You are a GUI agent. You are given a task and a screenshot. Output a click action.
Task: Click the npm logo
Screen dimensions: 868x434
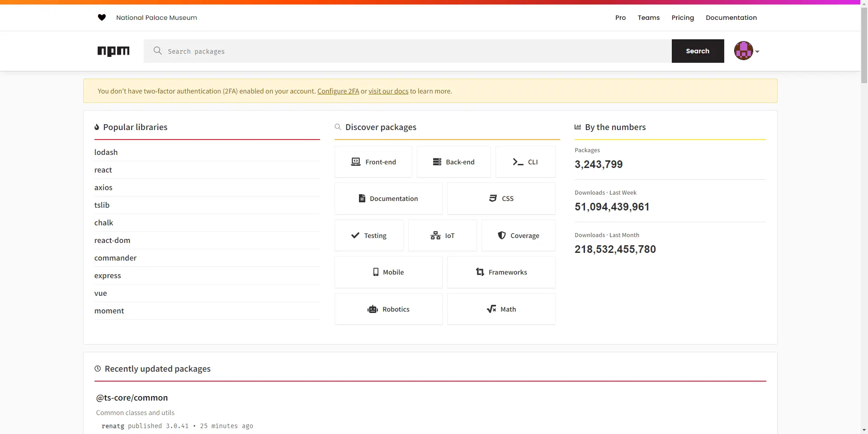113,51
